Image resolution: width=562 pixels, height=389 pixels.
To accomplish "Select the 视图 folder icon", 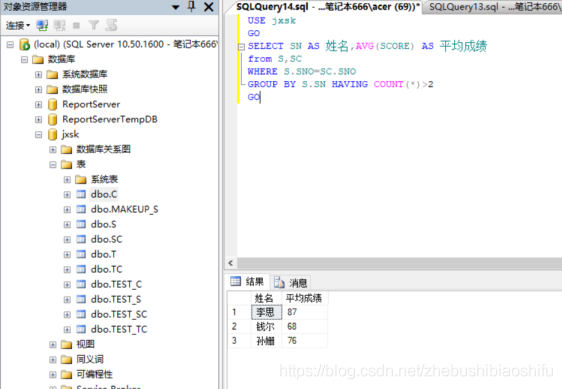I will pos(66,345).
